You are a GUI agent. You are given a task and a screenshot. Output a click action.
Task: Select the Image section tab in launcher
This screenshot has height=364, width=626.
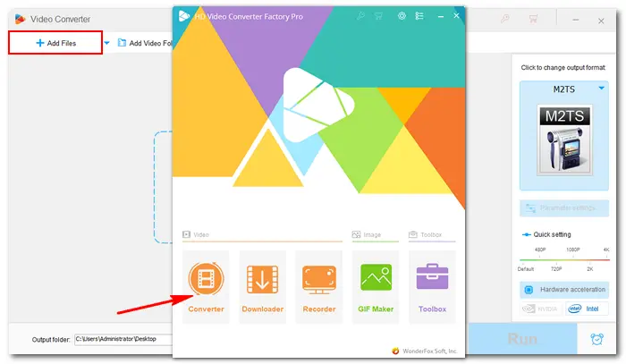point(367,234)
